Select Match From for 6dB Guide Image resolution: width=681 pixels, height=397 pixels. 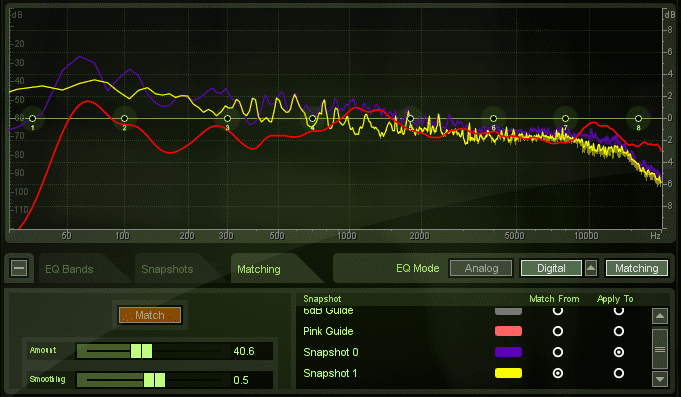558,310
